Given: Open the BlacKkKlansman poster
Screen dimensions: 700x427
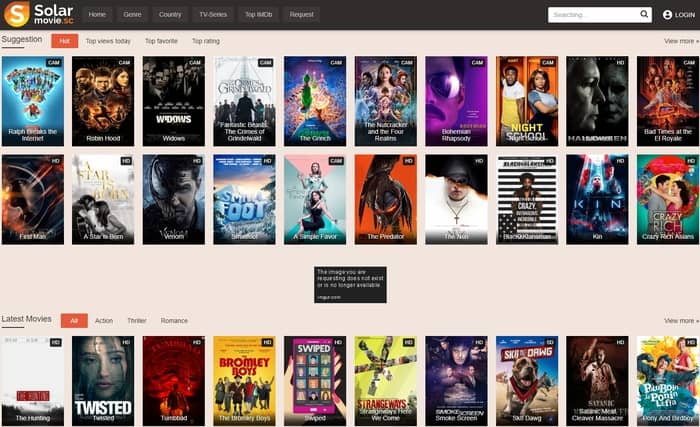Looking at the screenshot, I should coord(527,199).
